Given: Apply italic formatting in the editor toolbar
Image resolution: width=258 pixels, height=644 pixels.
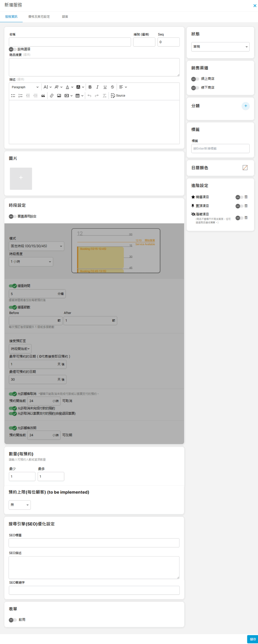Looking at the screenshot, I should pos(97,87).
